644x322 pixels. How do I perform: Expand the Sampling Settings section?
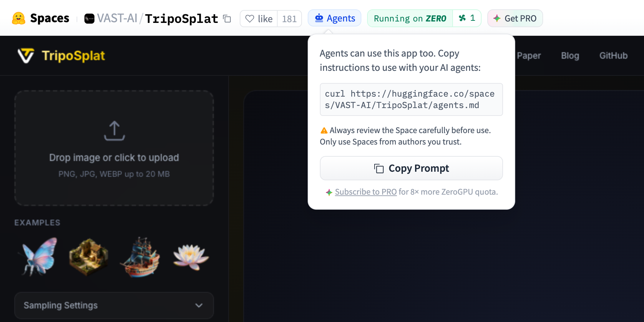[114, 306]
